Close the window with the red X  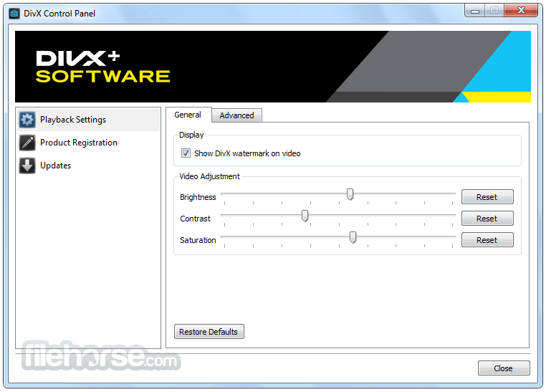coord(521,11)
